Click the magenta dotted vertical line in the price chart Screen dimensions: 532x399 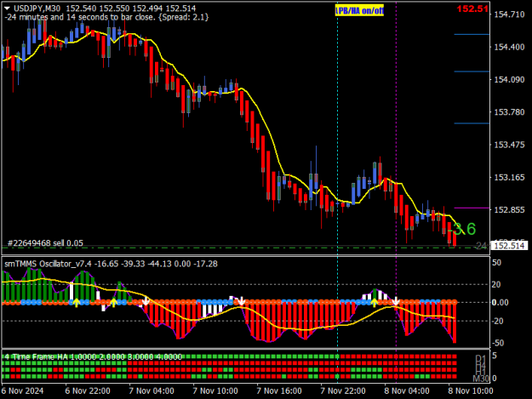click(397, 128)
